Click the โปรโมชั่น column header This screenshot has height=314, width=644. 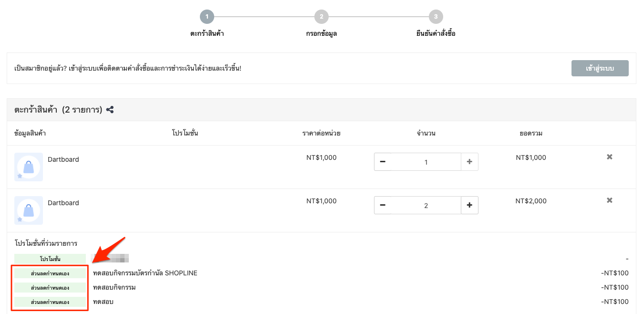185,133
